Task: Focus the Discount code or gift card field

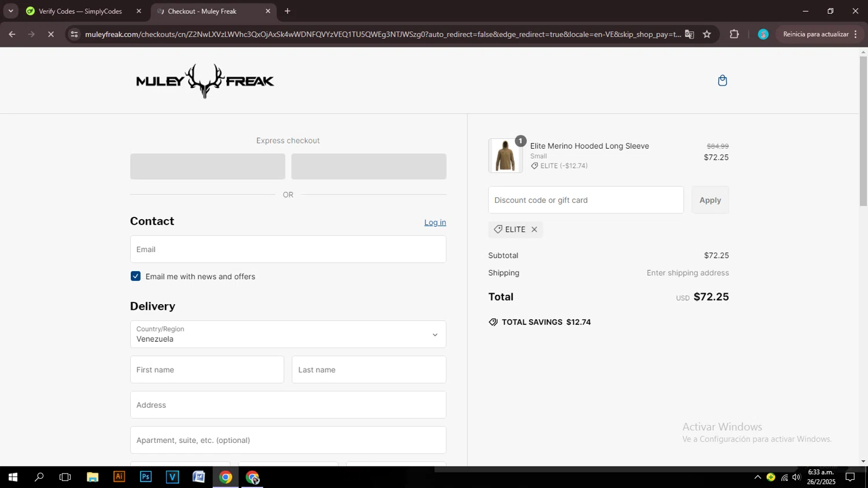Action: (586, 200)
